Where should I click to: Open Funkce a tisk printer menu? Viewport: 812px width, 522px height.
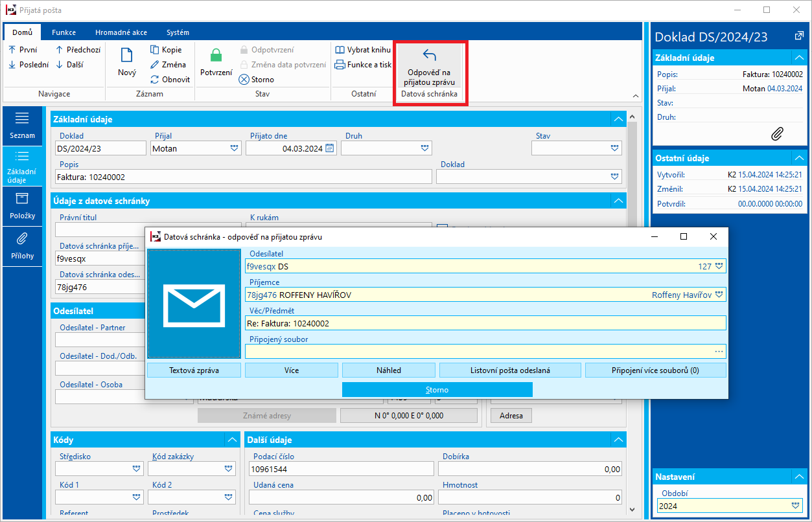coord(363,64)
